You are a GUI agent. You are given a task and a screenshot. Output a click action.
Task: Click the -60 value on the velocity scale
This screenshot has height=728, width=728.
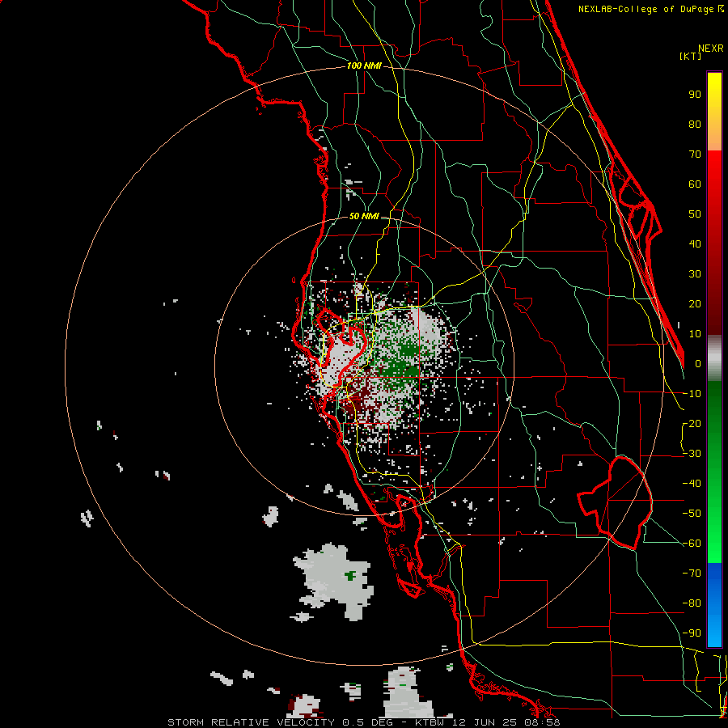(692, 544)
